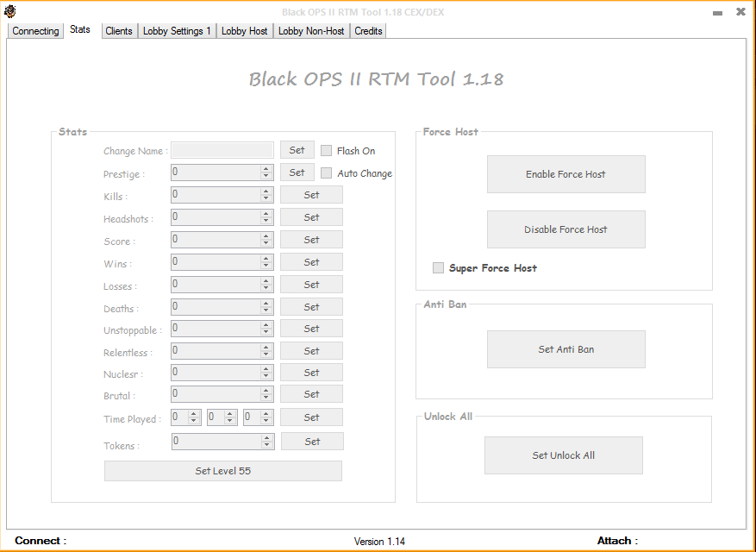Click the Version 1.14 status text

tap(379, 542)
